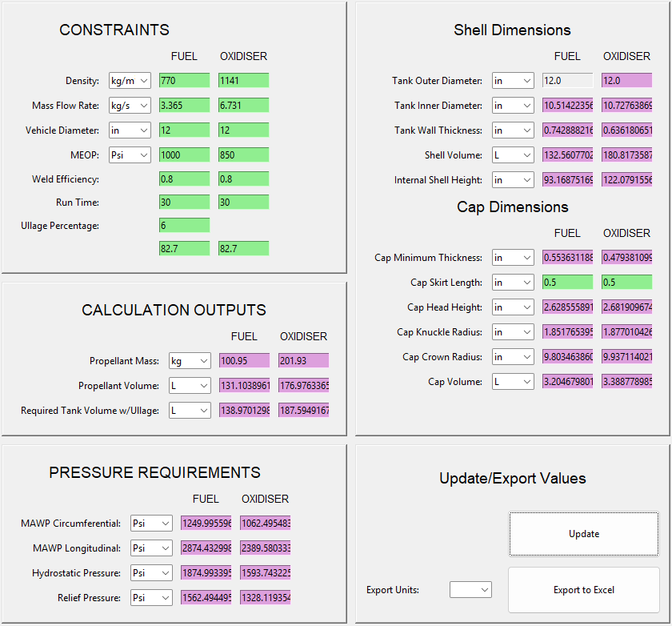Click Export to Excel button
The width and height of the screenshot is (672, 626).
(584, 590)
